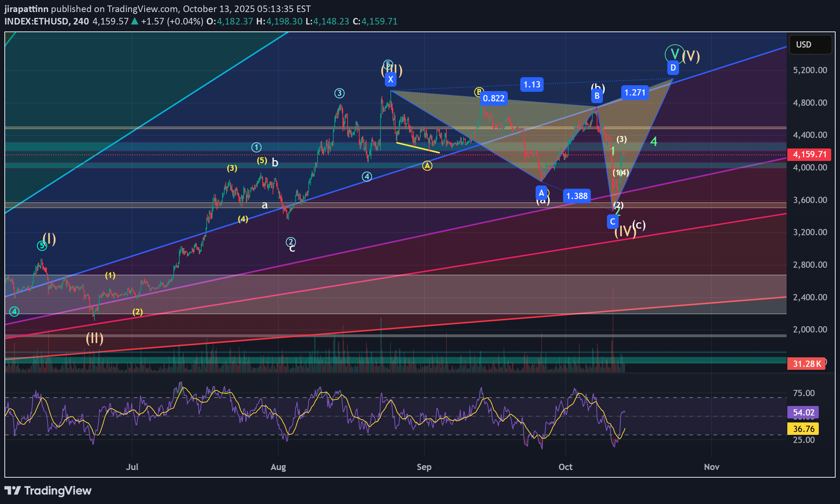Screen dimensions: 840x504
Task: Click the blue X pattern point label
Action: (390, 79)
